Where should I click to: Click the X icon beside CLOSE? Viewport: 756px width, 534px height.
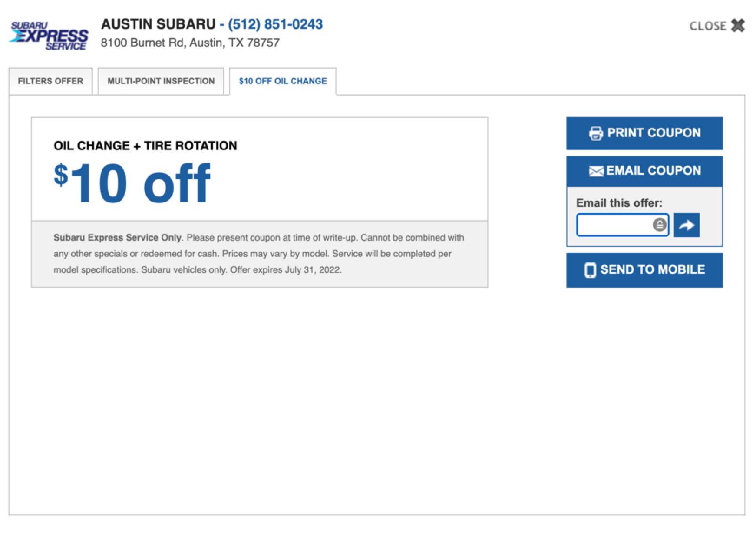coord(738,26)
